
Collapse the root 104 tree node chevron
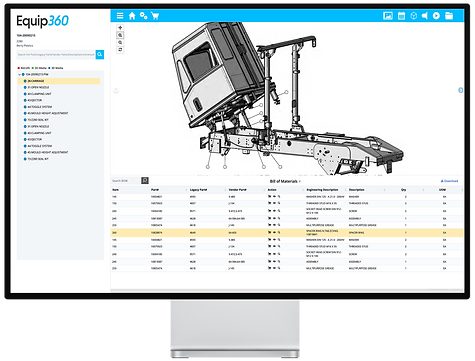(19, 75)
